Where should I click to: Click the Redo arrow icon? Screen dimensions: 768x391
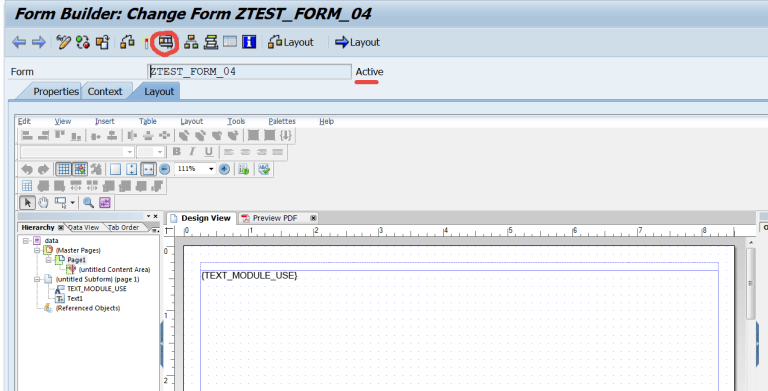pyautogui.click(x=44, y=169)
